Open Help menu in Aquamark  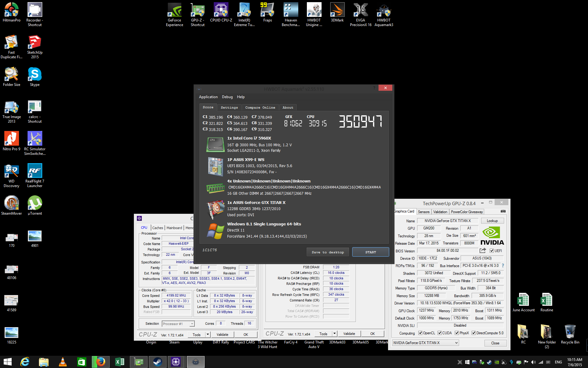(241, 97)
